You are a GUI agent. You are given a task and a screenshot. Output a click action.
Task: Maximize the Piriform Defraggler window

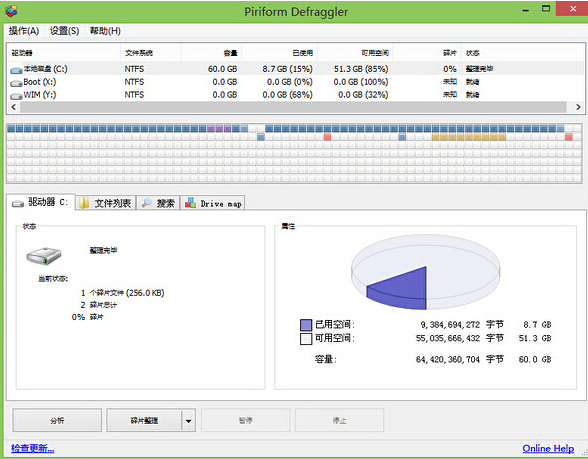point(546,9)
